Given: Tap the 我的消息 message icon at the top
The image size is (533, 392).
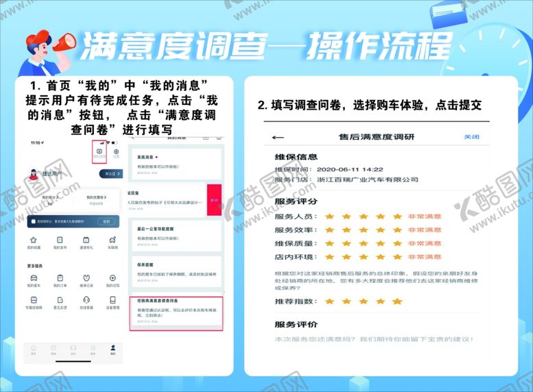Looking at the screenshot, I should point(99,151).
